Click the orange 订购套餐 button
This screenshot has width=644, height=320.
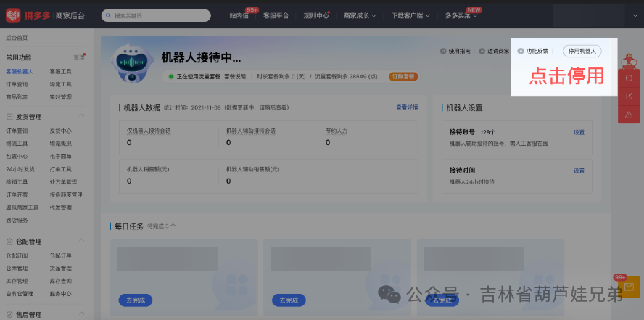pos(403,76)
